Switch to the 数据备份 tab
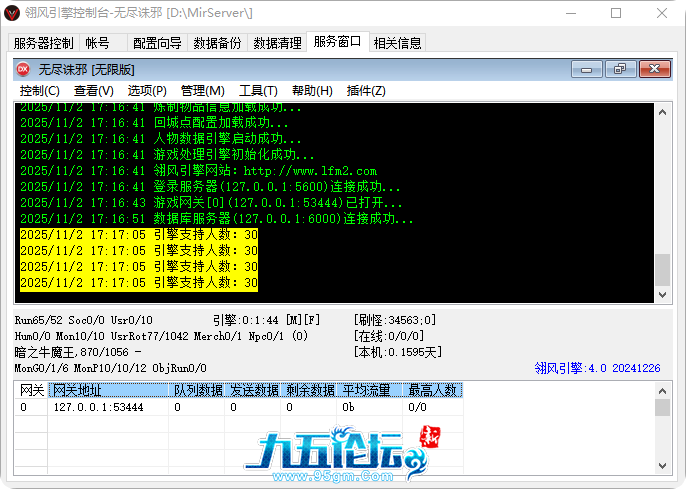This screenshot has height=489, width=686. [217, 43]
